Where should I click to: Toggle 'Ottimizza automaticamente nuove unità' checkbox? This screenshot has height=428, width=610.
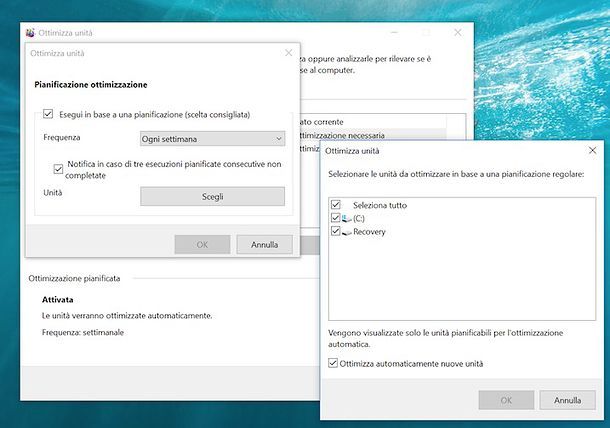click(x=333, y=363)
